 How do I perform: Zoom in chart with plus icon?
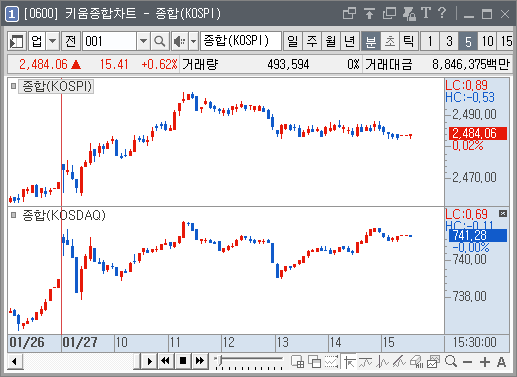click(x=485, y=362)
